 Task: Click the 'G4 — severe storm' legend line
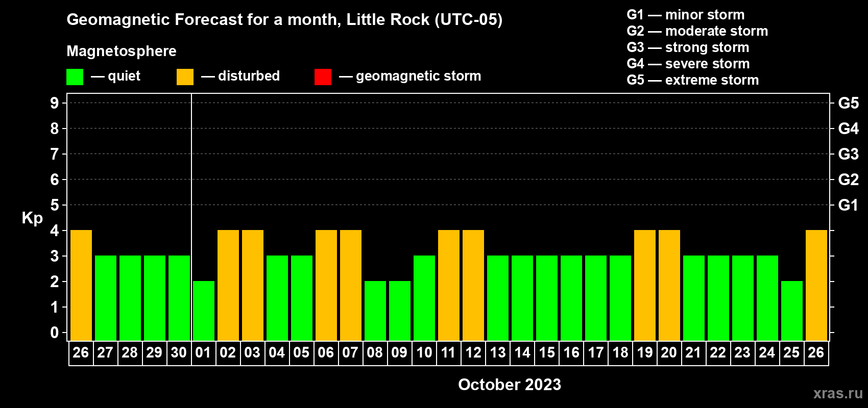(688, 64)
